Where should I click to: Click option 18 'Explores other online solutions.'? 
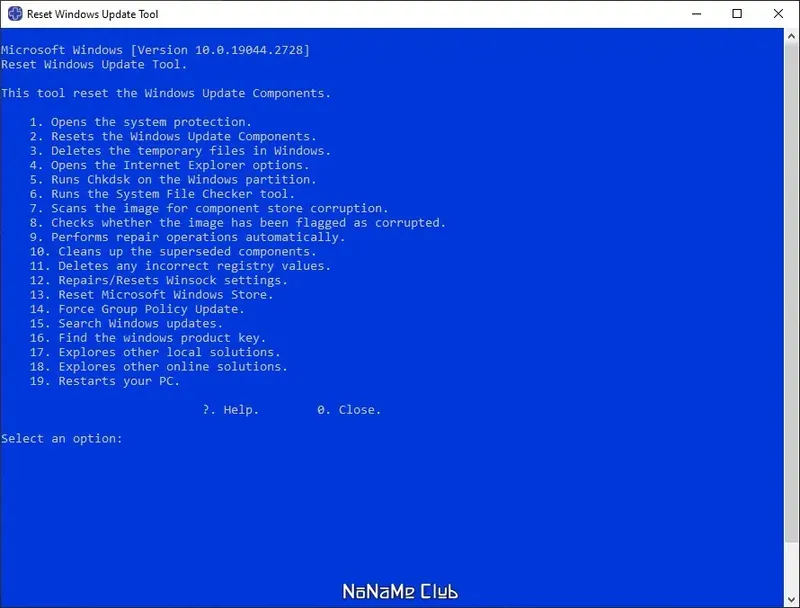click(159, 366)
